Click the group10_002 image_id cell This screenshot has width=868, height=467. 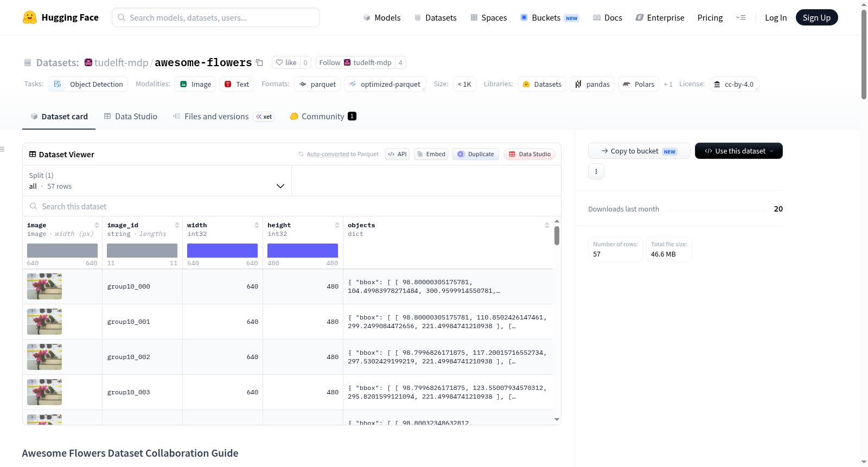[142, 357]
